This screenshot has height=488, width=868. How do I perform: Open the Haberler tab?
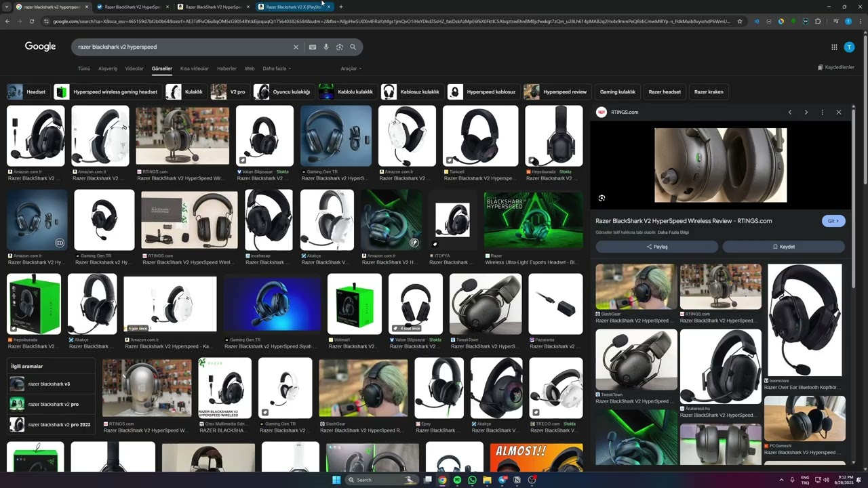point(226,68)
